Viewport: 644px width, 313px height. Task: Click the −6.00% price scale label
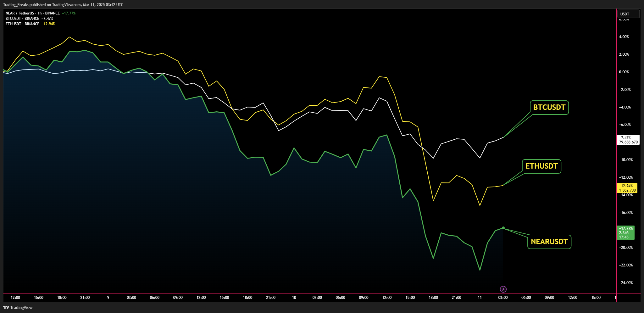625,125
